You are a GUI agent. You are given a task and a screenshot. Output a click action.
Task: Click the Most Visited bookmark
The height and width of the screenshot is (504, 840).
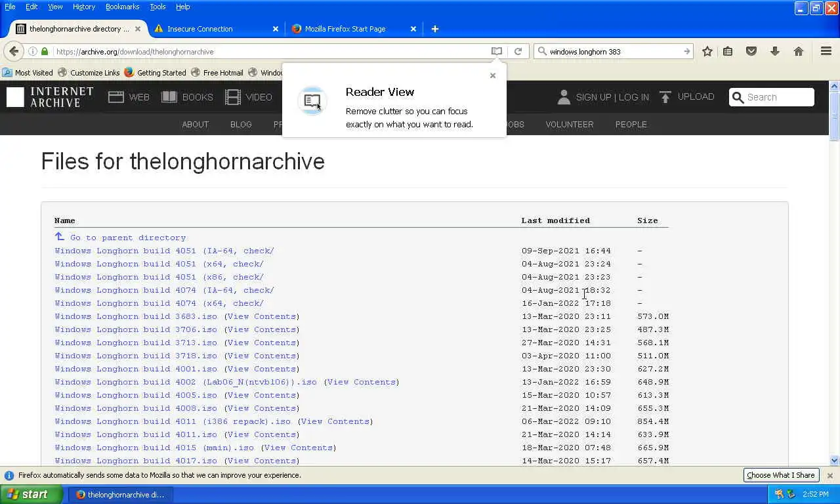pos(28,73)
